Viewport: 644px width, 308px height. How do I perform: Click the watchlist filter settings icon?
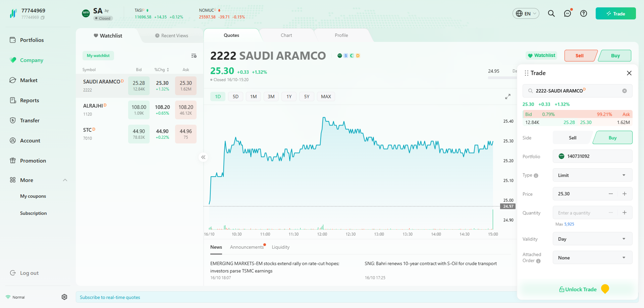[x=194, y=56]
